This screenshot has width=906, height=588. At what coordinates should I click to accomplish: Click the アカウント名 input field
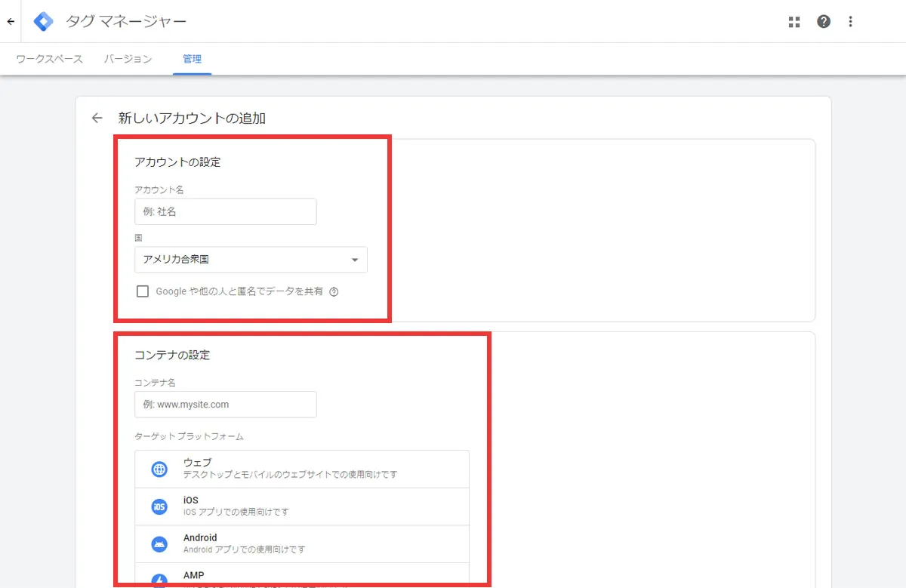click(x=225, y=211)
